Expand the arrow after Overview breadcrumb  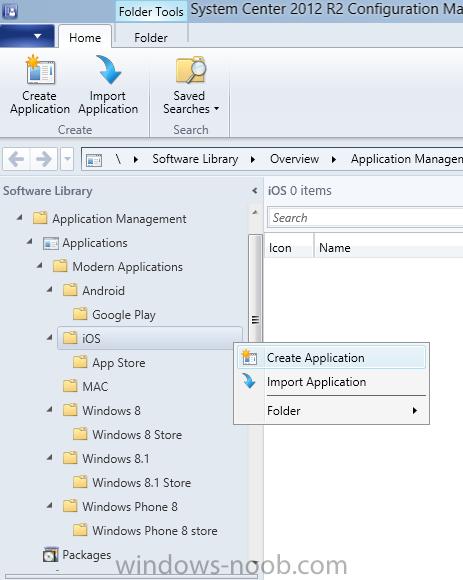point(334,159)
